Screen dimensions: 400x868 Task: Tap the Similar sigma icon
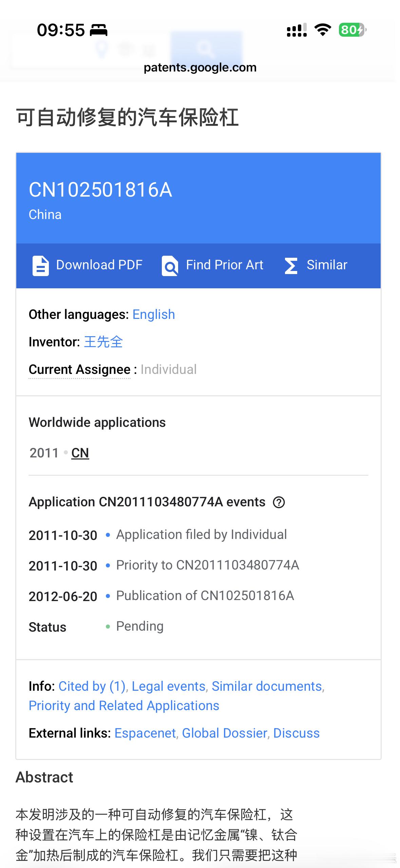pyautogui.click(x=291, y=266)
